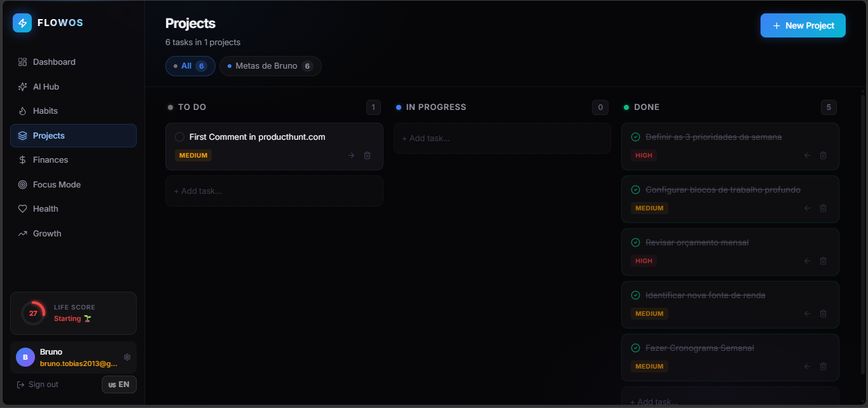Click the FlowOS lightning logo icon
The height and width of the screenshot is (408, 868).
pos(22,23)
